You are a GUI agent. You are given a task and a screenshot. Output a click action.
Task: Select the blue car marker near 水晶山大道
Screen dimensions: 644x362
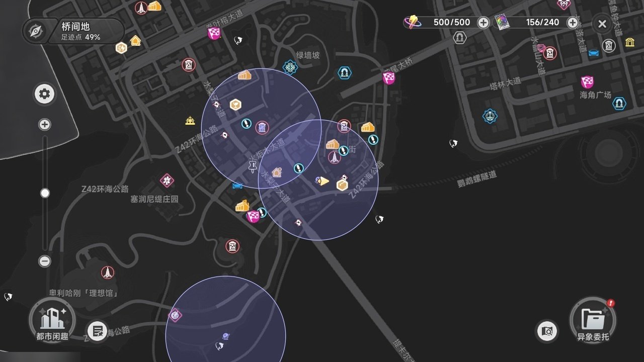pyautogui.click(x=594, y=52)
